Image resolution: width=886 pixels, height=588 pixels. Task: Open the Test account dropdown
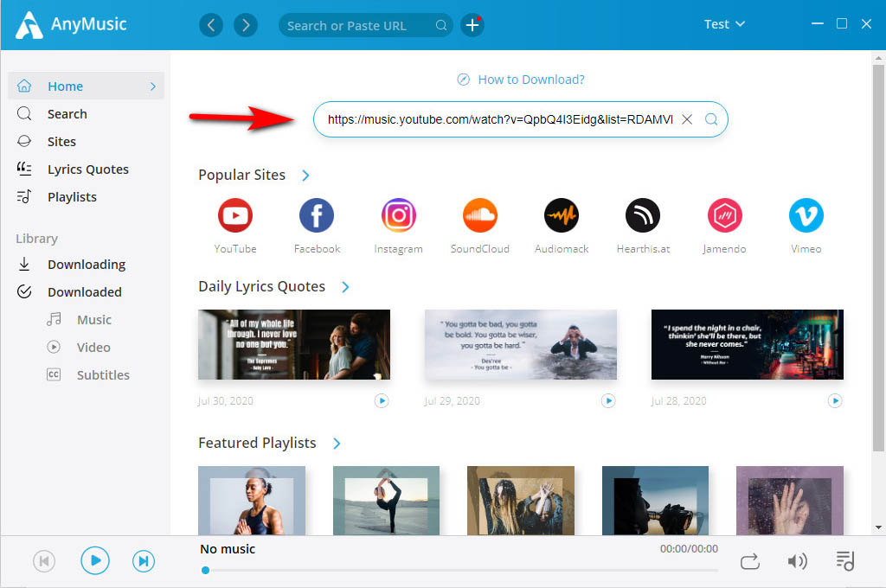724,24
